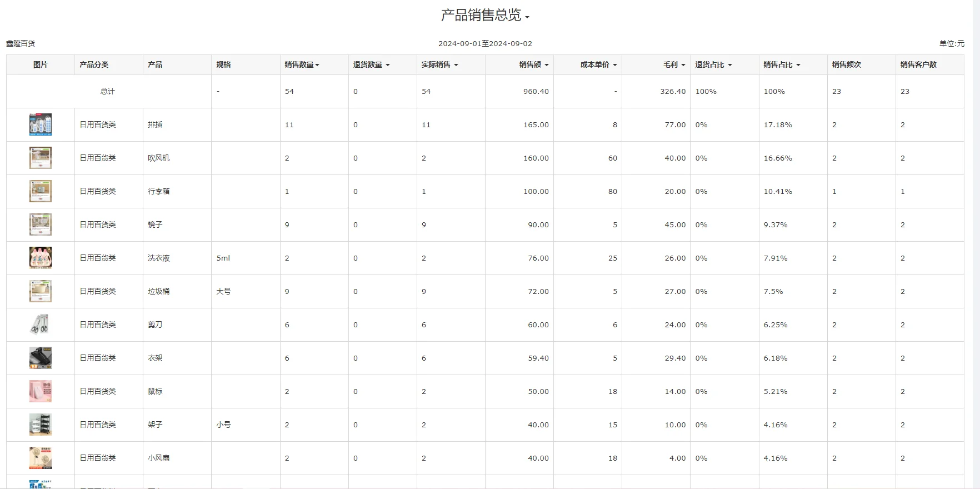Click product name 小风扇

coord(159,458)
